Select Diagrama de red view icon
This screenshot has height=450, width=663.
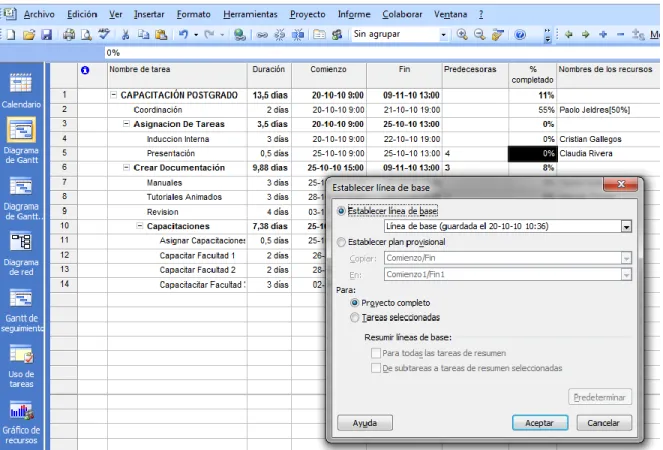(20, 242)
